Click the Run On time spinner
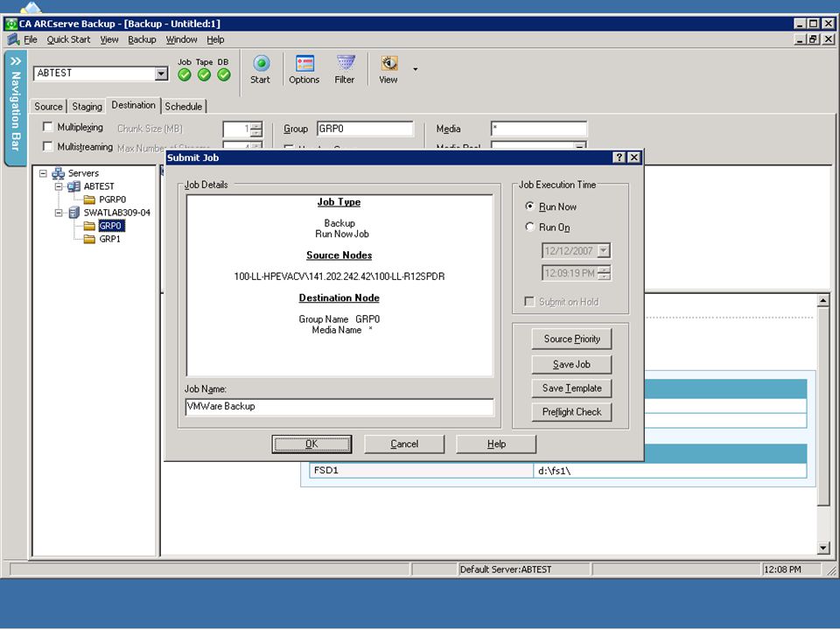 click(604, 273)
